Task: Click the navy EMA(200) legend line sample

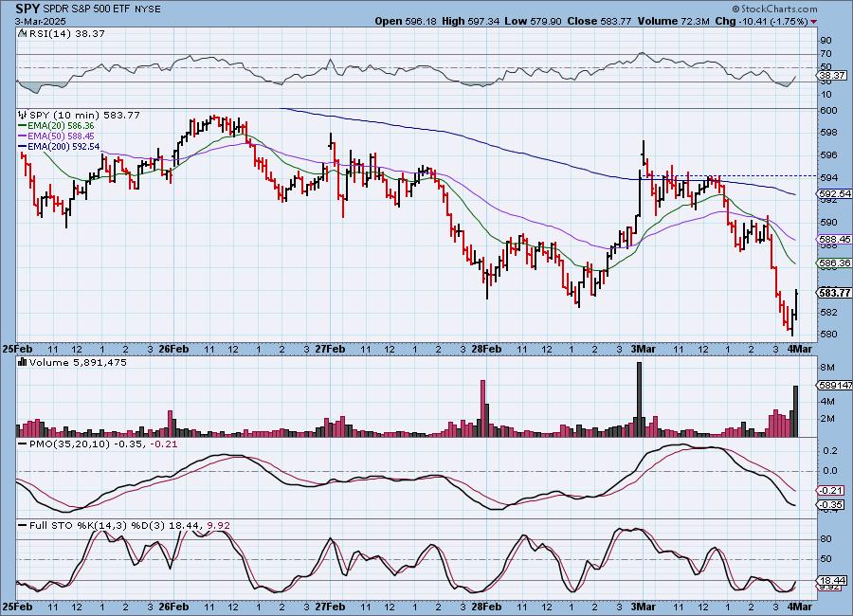Action: point(23,146)
